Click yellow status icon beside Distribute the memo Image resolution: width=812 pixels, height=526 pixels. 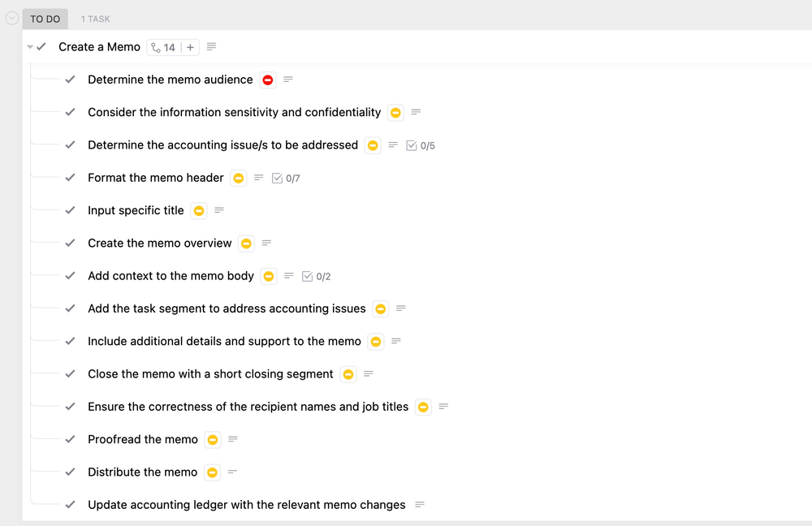coord(212,472)
